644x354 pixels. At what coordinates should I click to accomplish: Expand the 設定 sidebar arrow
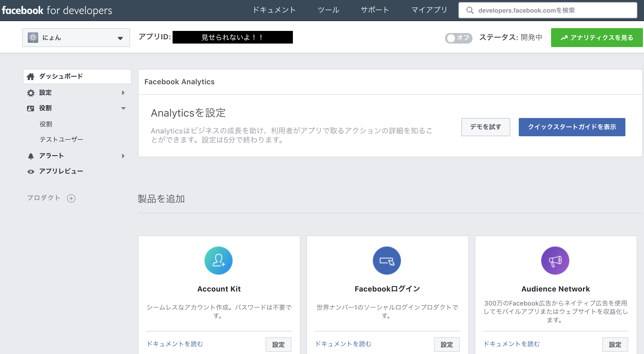tap(123, 93)
